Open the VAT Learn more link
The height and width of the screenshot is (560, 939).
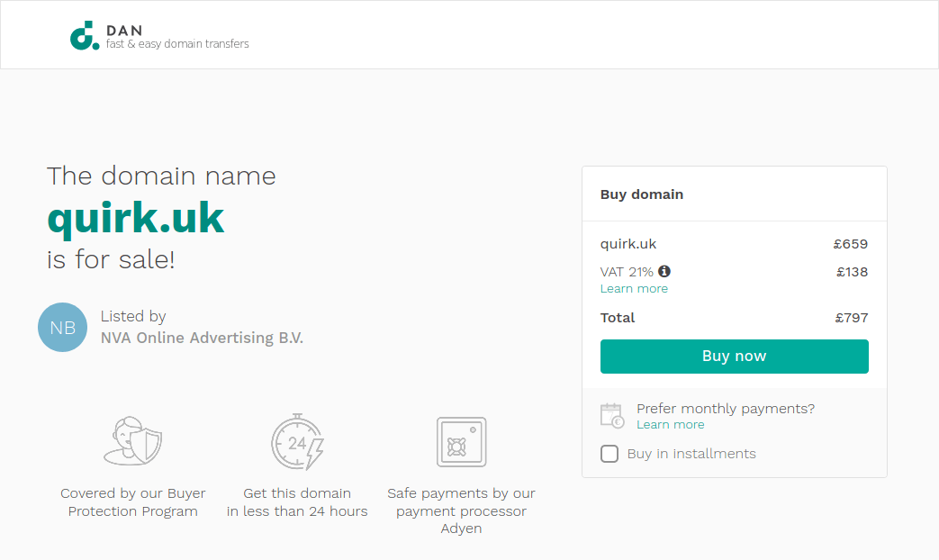click(x=634, y=288)
